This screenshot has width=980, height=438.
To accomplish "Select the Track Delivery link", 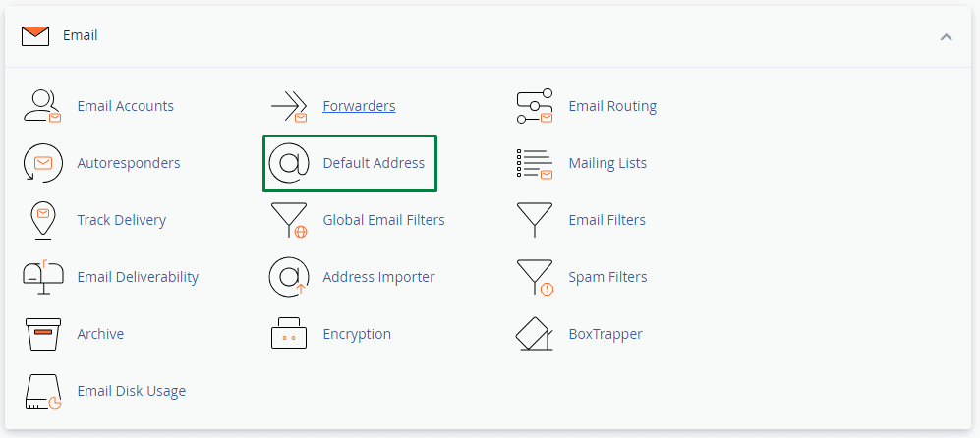I will point(121,220).
